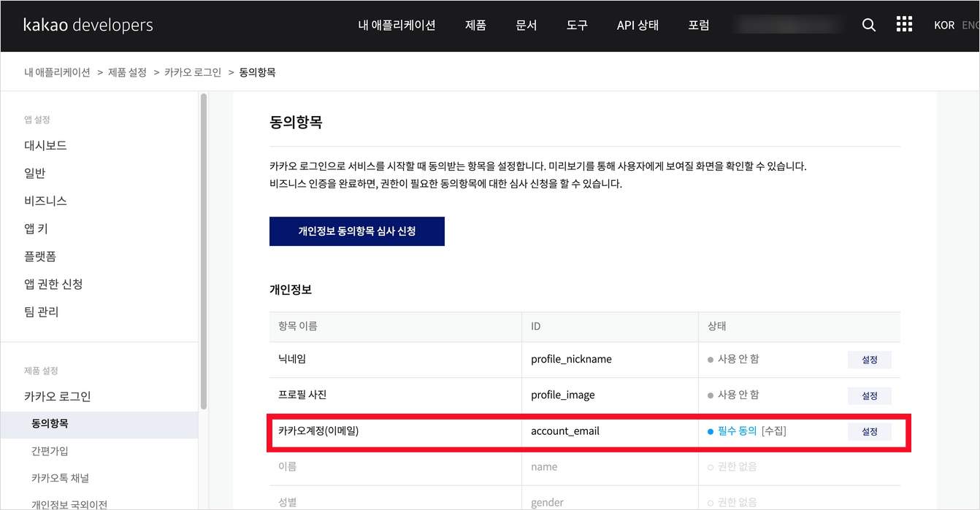The image size is (980, 510).
Task: Click 제품 설정 in the breadcrumb
Action: (127, 72)
